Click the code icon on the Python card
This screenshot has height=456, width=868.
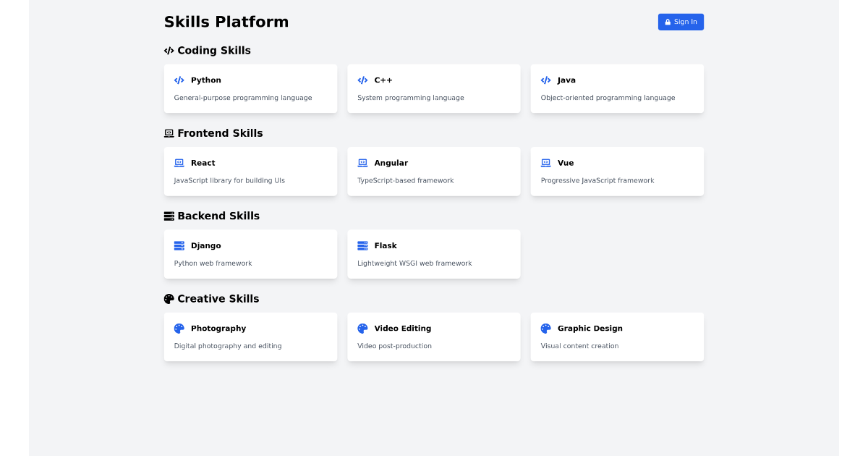[x=179, y=80]
